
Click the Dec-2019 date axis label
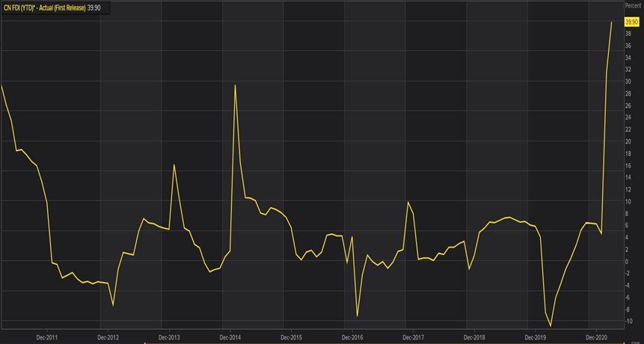click(x=536, y=337)
